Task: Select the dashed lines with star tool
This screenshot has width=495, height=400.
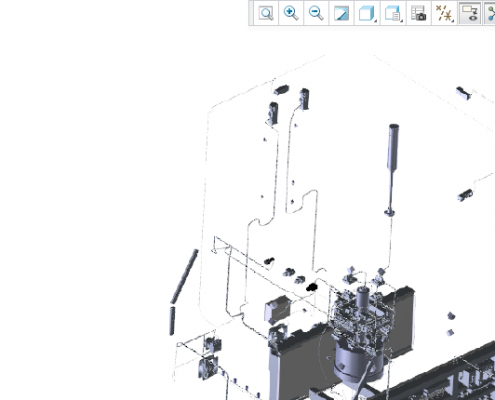Action: click(x=443, y=13)
